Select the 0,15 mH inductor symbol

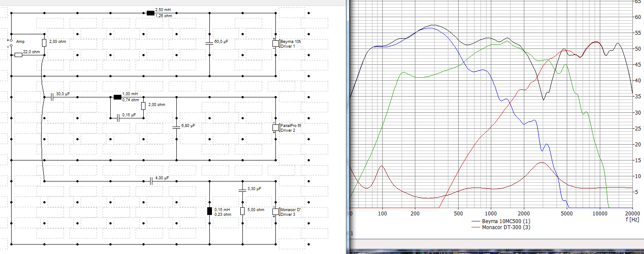pyautogui.click(x=209, y=211)
